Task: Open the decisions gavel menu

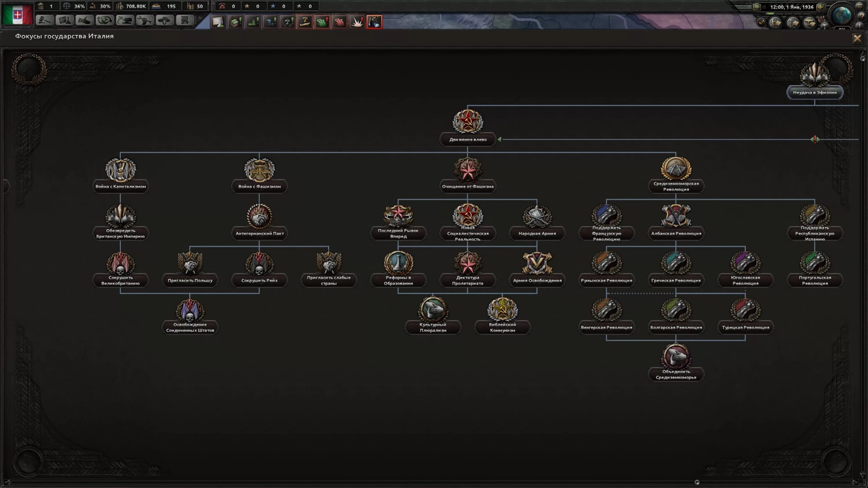Action: pos(44,21)
